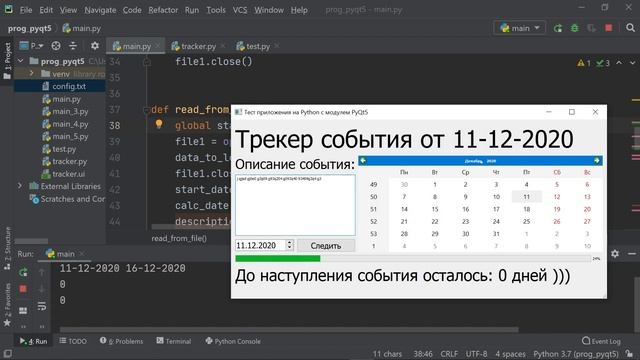Open the Tools menu

216,10
